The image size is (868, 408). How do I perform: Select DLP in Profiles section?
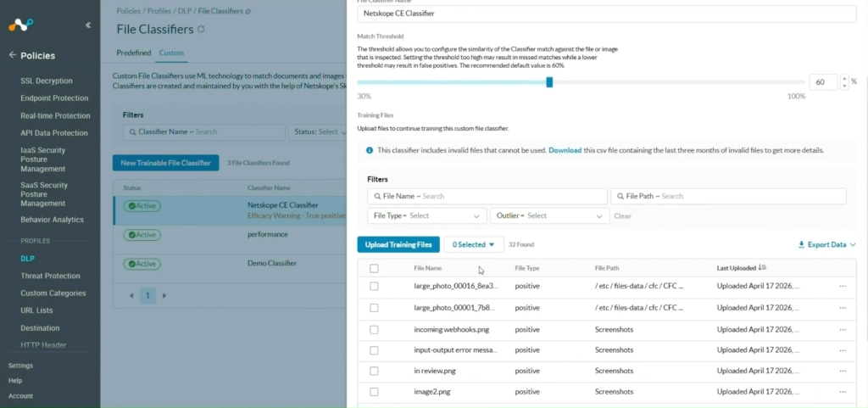pyautogui.click(x=28, y=259)
